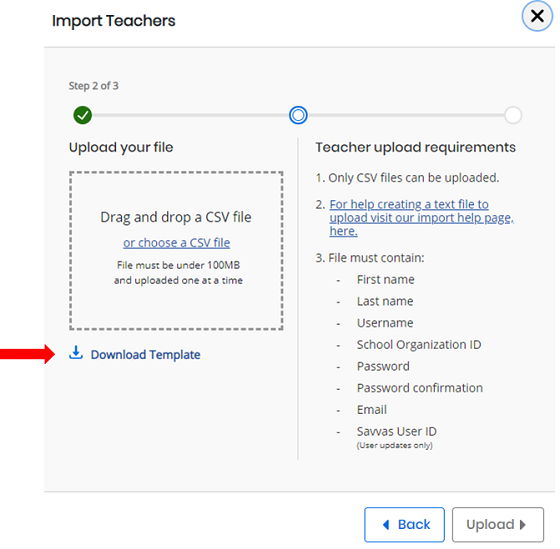Click progress line between steps one and two
560x549 pixels.
(190, 115)
